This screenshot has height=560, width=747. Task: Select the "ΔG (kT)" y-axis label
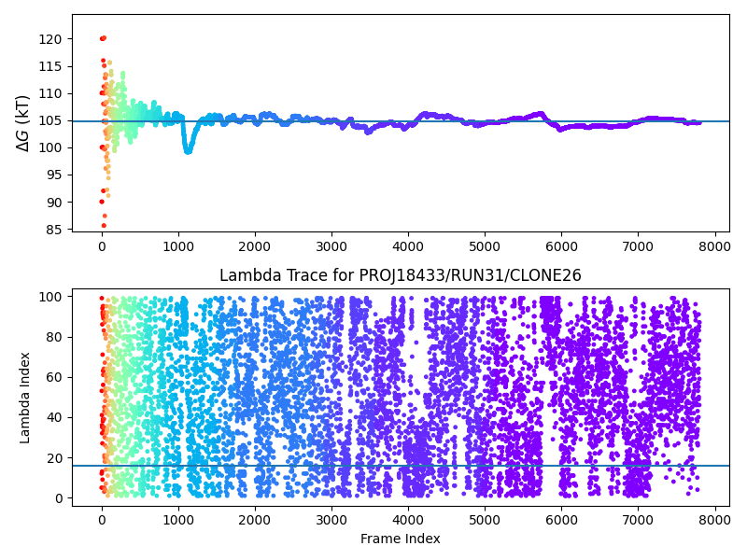tap(22, 123)
